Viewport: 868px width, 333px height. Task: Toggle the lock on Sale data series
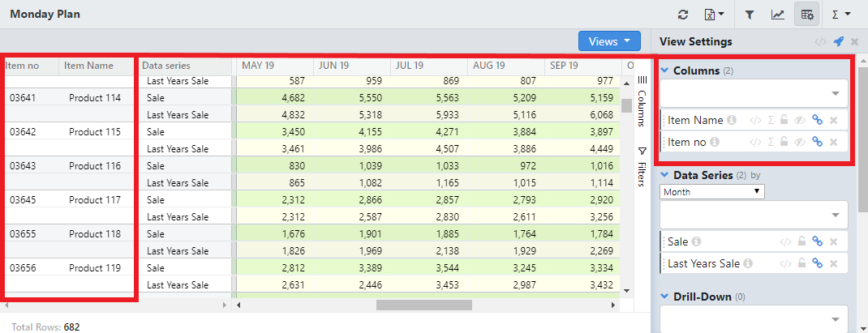(801, 241)
